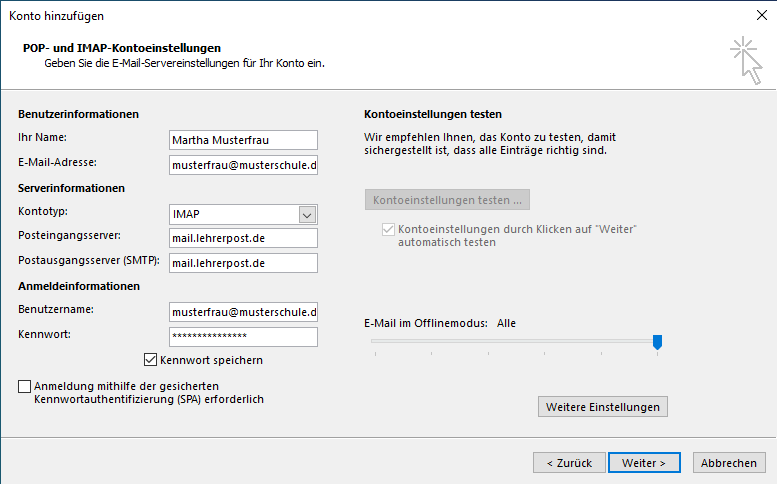Open Weitere Einstellungen
This screenshot has height=484, width=777.
602,407
